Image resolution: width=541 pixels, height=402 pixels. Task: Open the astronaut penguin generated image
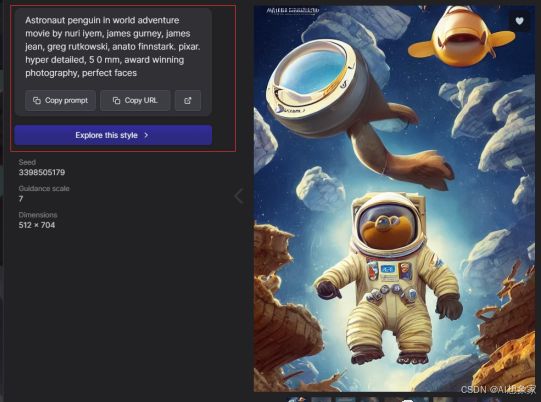tap(394, 198)
